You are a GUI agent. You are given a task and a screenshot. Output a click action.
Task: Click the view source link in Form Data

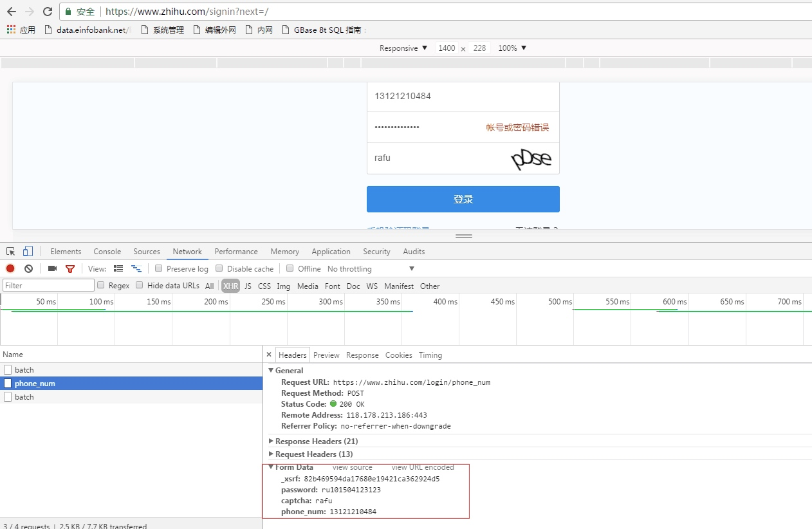click(x=352, y=467)
